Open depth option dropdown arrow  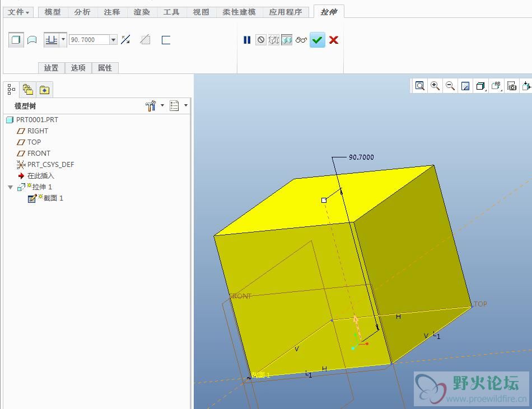click(63, 39)
